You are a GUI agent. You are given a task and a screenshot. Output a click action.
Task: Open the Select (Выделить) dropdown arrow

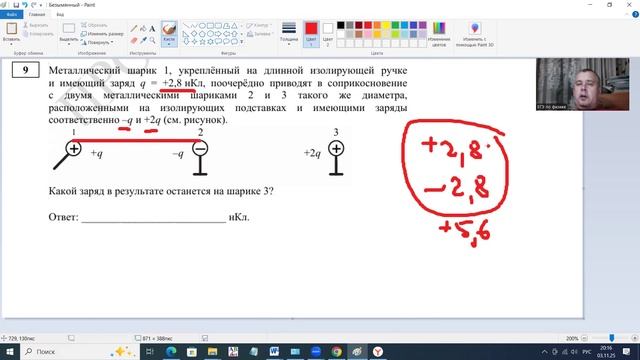pos(69,43)
